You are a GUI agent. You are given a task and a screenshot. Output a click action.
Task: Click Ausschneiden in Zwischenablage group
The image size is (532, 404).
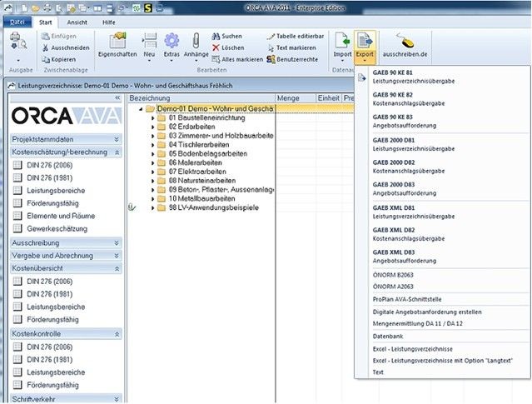click(68, 48)
